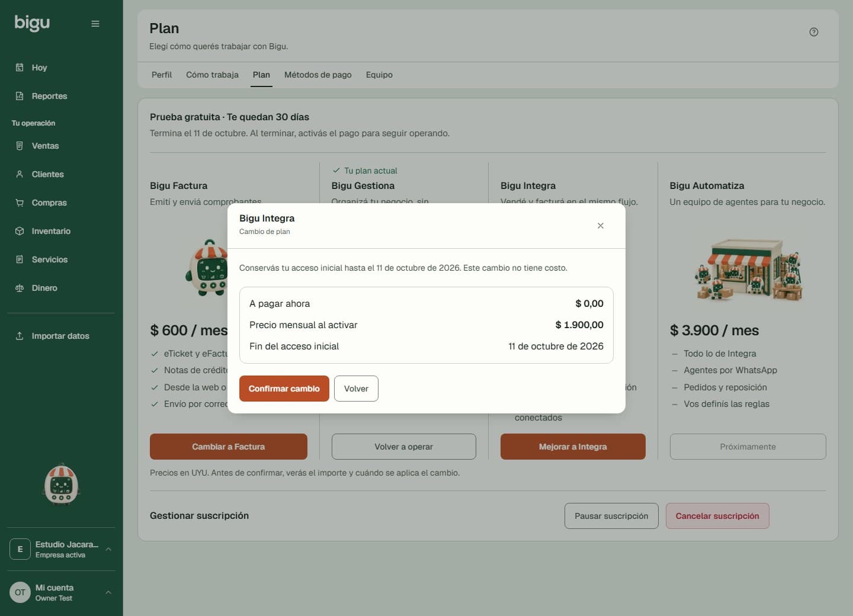Go to Ventas receipt icon

pos(20,146)
